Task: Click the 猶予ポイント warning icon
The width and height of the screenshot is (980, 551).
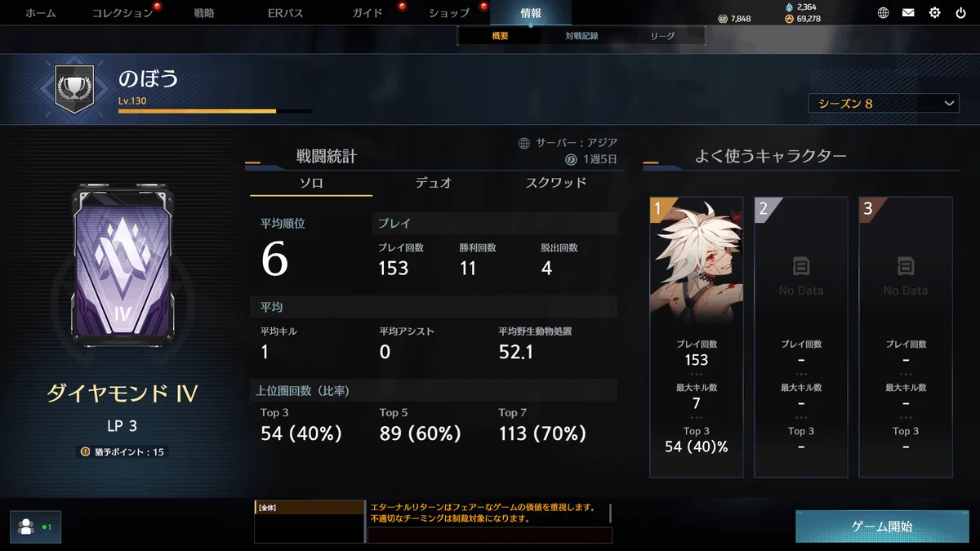Action: click(85, 451)
